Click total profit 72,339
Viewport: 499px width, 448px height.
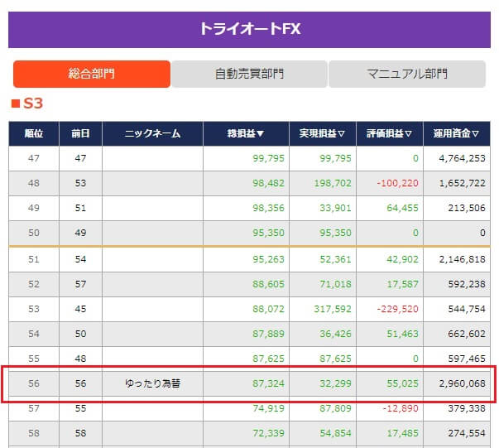[x=268, y=433]
